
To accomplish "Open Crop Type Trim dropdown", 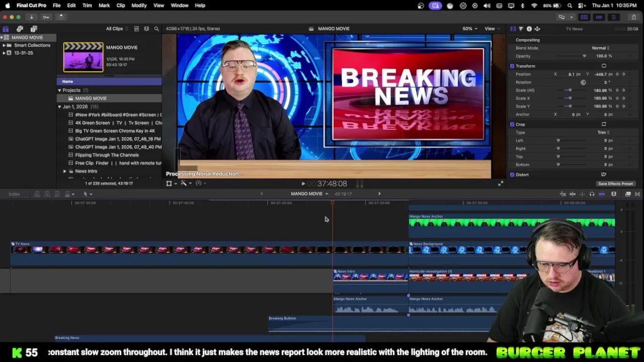I will click(x=603, y=132).
